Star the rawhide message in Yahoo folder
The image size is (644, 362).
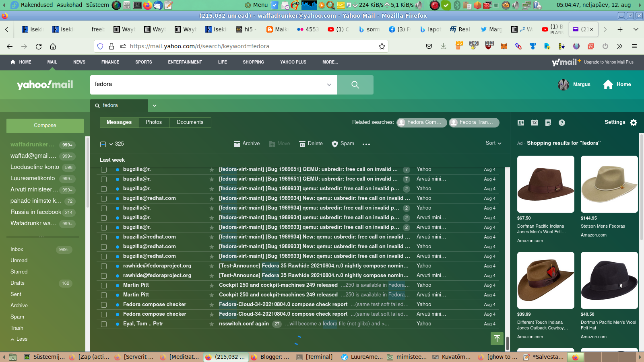212,266
